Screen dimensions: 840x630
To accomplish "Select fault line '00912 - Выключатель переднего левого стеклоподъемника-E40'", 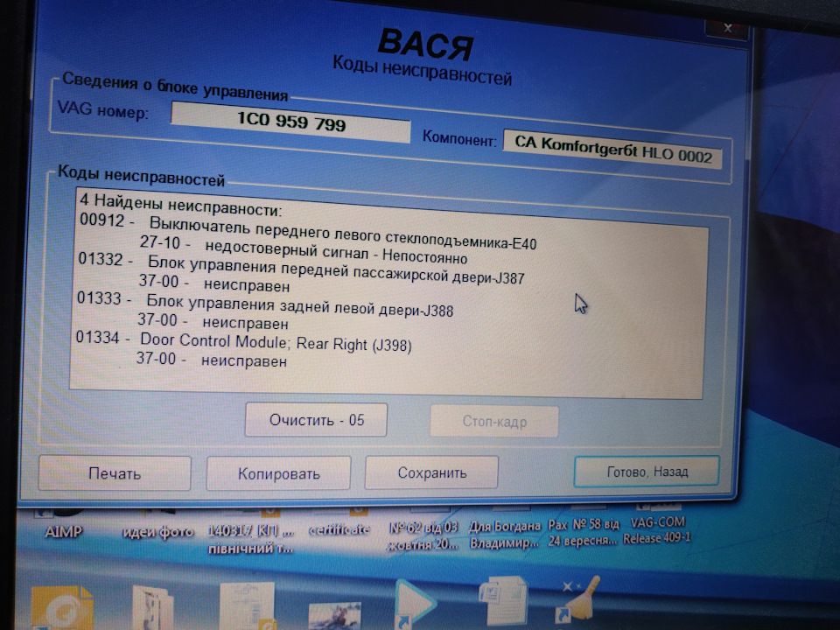I will [308, 231].
